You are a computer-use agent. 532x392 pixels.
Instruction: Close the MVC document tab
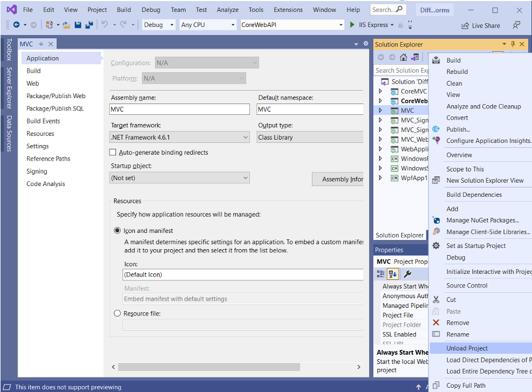[x=51, y=44]
